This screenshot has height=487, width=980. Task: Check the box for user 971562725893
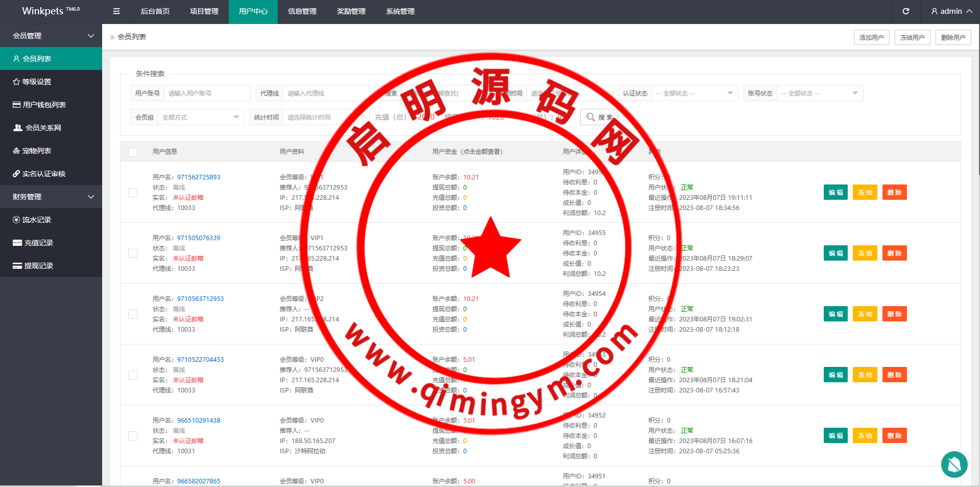(133, 193)
